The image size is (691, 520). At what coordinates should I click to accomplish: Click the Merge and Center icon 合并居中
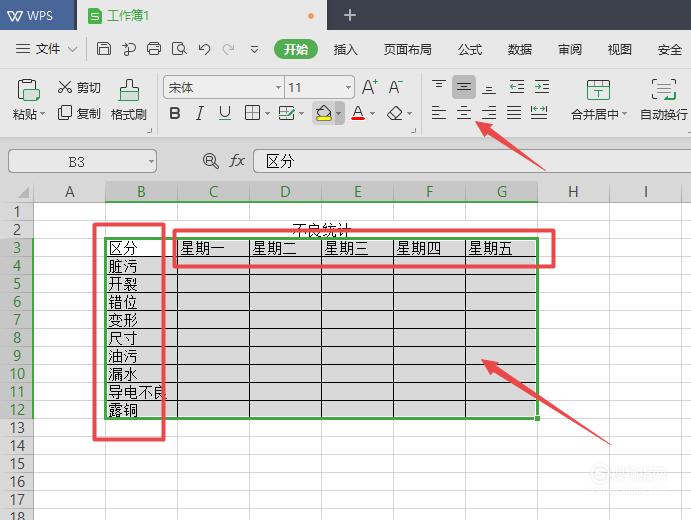point(598,90)
